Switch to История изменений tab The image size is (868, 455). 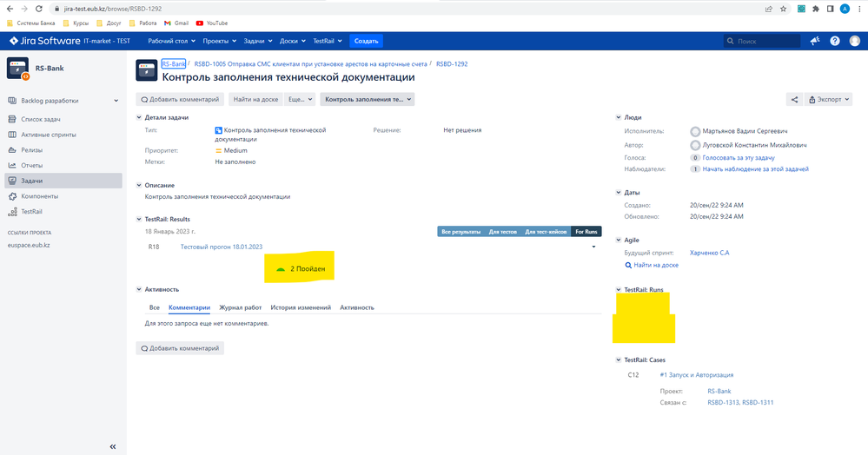301,307
